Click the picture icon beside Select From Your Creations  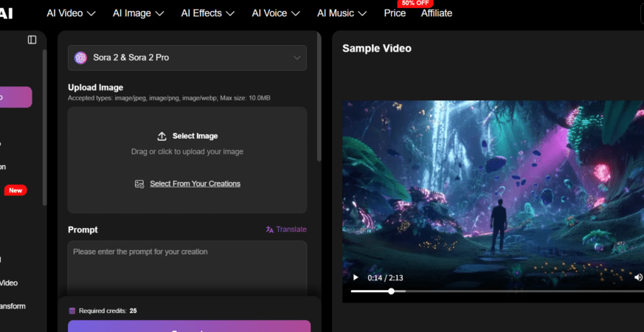coord(139,184)
